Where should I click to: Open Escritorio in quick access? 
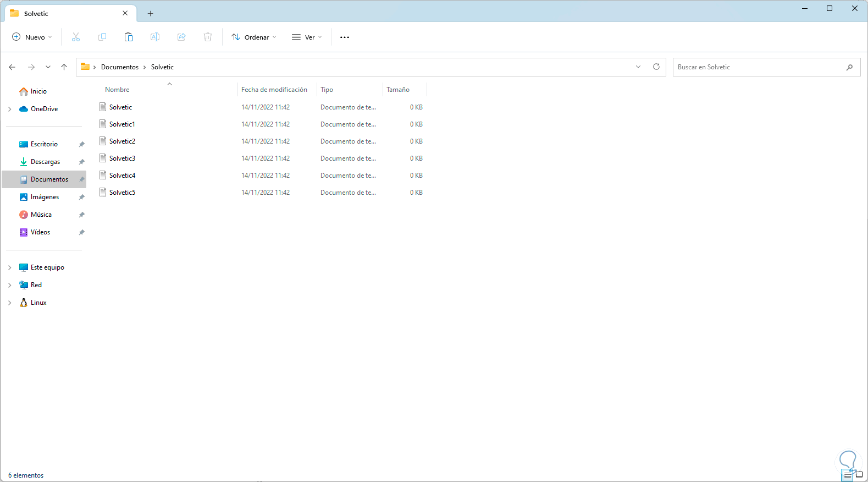click(x=44, y=144)
